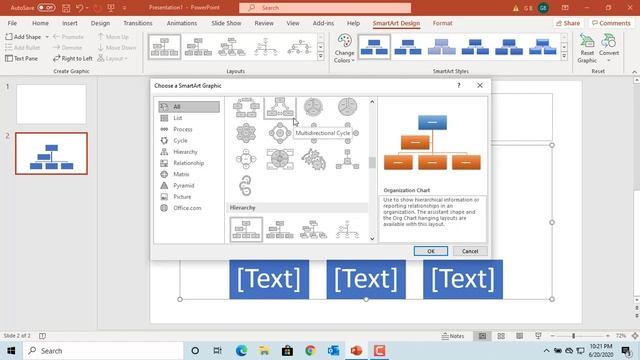This screenshot has height=360, width=640.
Task: Click the Reset Graphic icon
Action: click(587, 48)
